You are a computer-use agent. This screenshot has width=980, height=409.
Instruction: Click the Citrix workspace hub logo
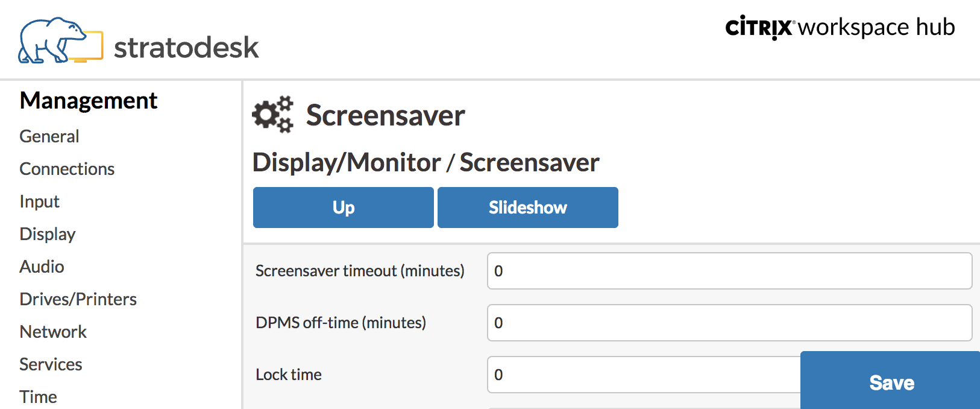(x=840, y=28)
